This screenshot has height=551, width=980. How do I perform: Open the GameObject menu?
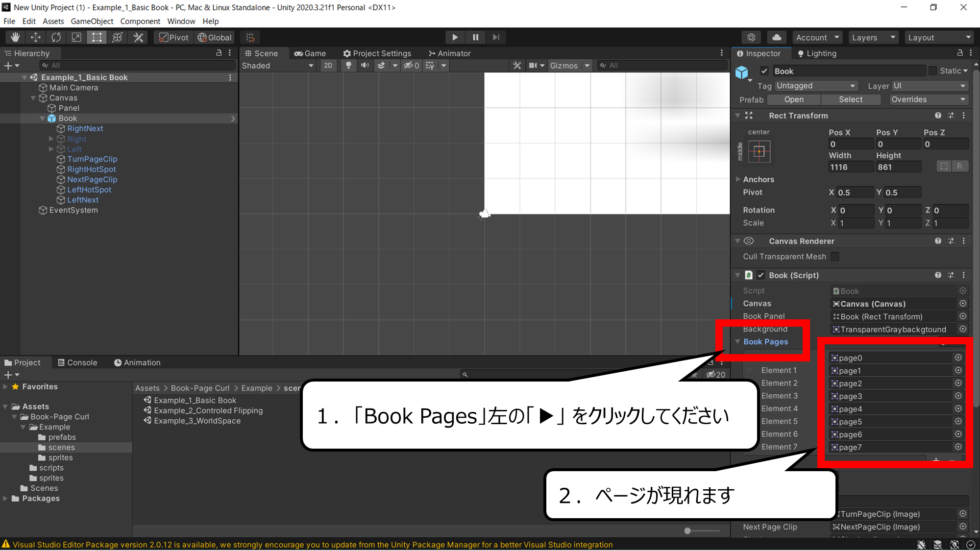pyautogui.click(x=92, y=21)
